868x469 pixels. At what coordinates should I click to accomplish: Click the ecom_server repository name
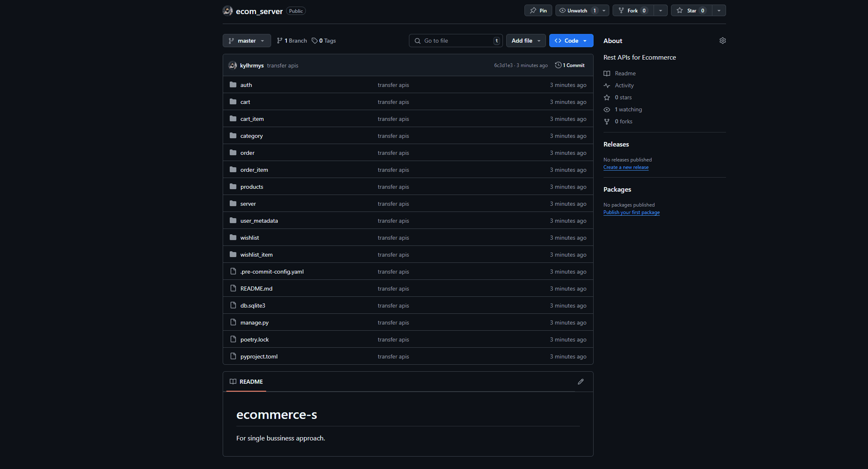[259, 11]
